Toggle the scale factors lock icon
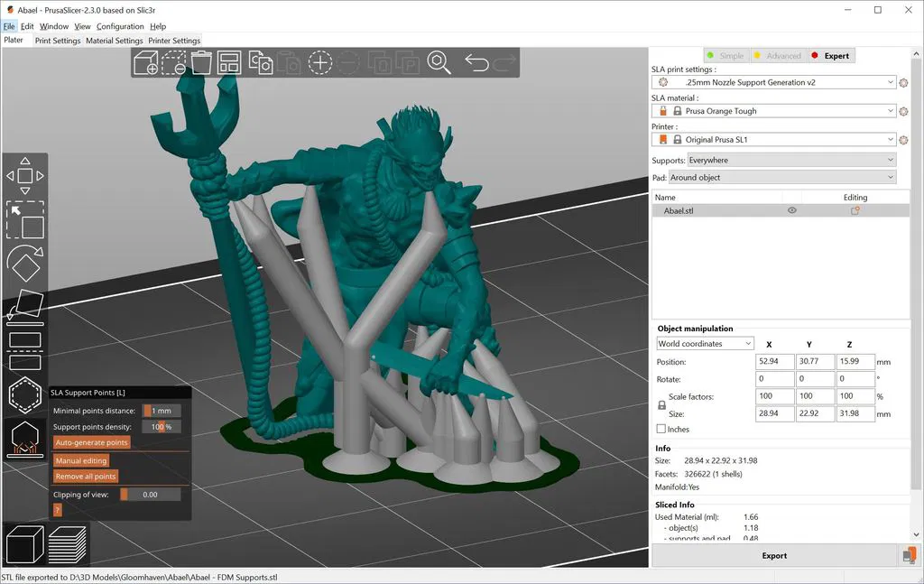Screen dimensions: 924x584 tap(661, 406)
